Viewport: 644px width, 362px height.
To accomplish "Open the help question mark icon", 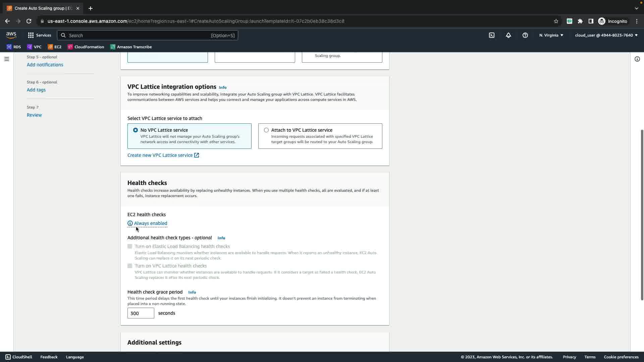I will point(525,35).
